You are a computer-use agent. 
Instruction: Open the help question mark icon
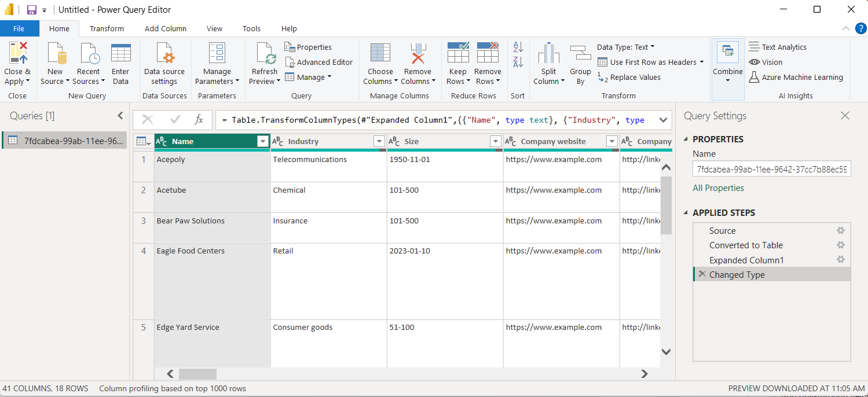click(860, 28)
